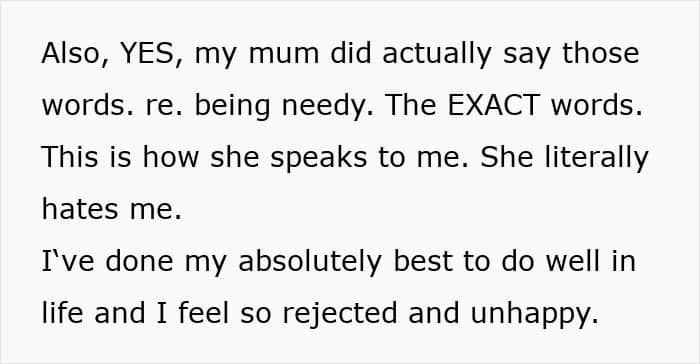Image resolution: width=700 pixels, height=364 pixels.
Task: Click the word "actually" in first line
Action: (x=437, y=54)
